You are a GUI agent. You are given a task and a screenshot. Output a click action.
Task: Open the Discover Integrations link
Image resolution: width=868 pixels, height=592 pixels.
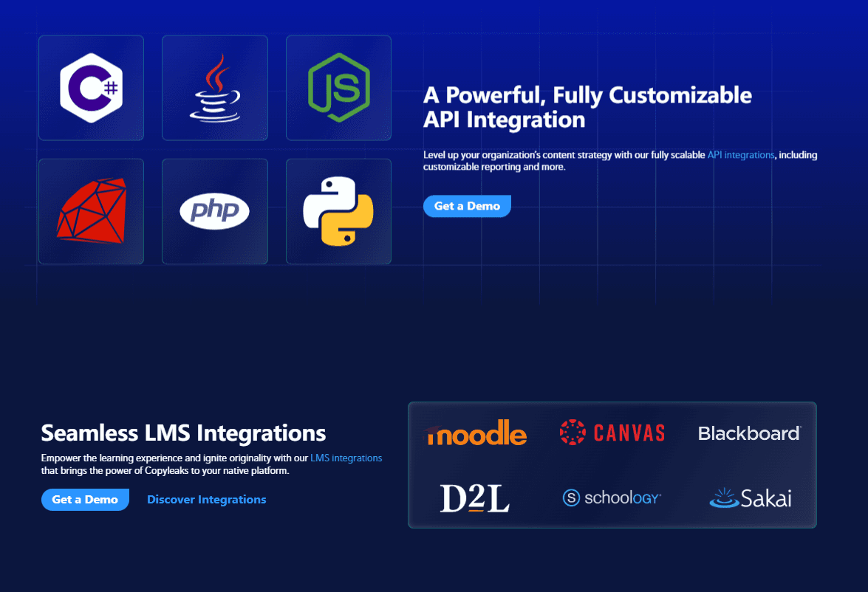(x=207, y=500)
